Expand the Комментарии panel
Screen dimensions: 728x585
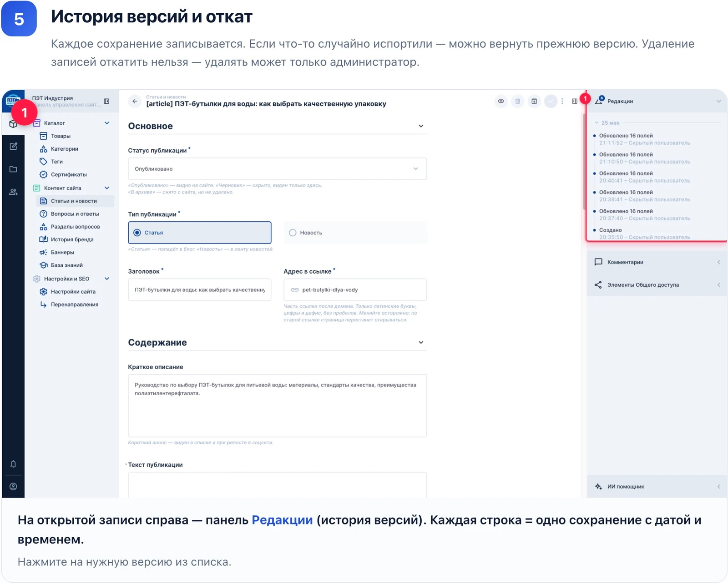657,262
